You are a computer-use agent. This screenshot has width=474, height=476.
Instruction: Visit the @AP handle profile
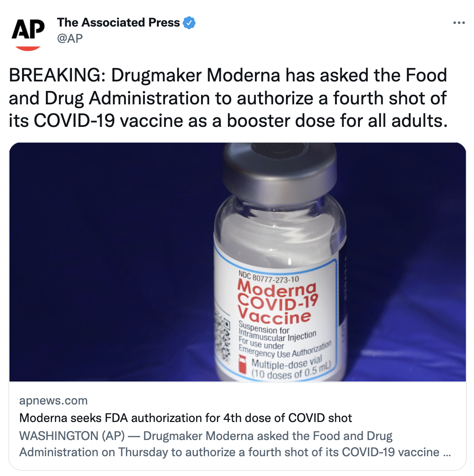(70, 38)
